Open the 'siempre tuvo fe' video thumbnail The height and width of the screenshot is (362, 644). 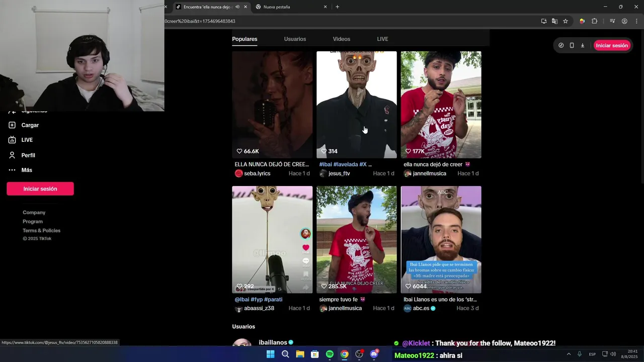tap(357, 240)
